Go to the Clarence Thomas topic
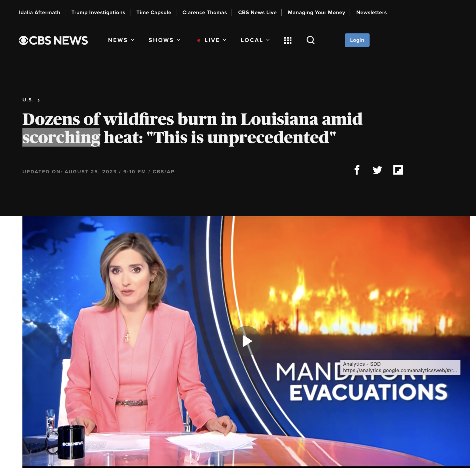The width and height of the screenshot is (476, 473). pos(205,12)
